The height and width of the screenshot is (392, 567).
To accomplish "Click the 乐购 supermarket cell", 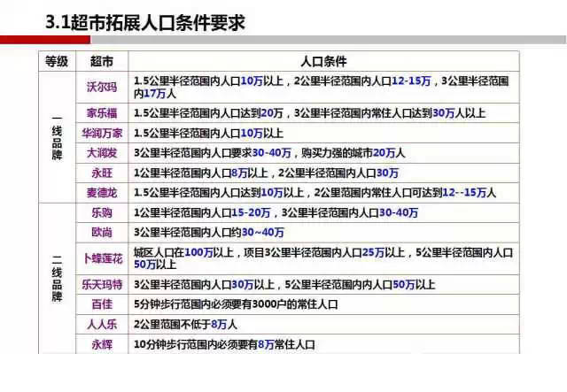I will (x=102, y=212).
